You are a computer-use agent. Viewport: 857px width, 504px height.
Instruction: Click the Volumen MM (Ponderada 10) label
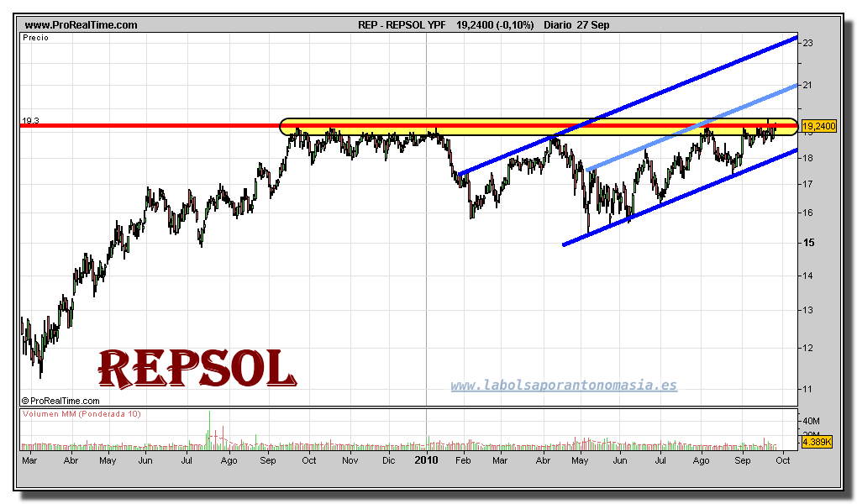[x=81, y=414]
